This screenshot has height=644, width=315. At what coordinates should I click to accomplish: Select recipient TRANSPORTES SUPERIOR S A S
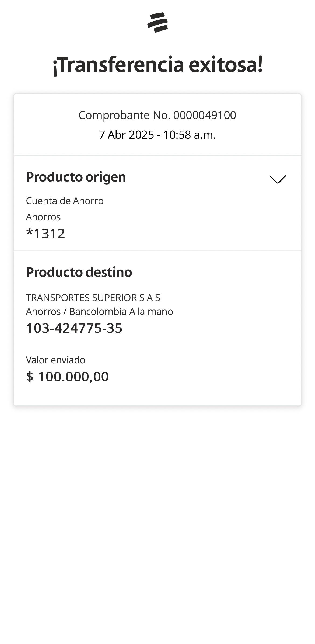tap(93, 298)
